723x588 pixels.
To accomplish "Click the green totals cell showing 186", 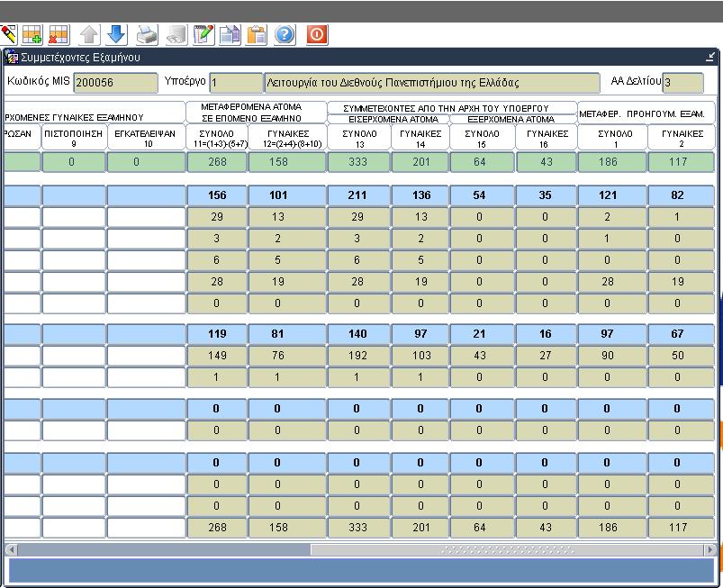I will (x=612, y=162).
